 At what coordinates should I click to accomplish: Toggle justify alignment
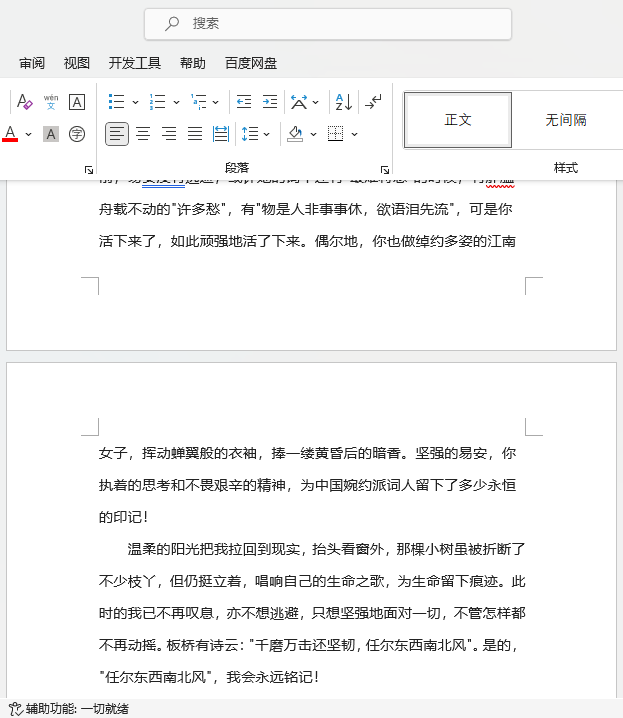[195, 134]
